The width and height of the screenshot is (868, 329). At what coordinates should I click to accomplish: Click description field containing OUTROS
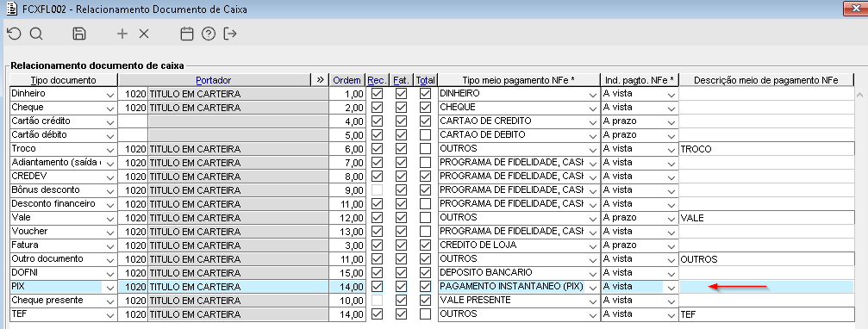click(x=766, y=259)
